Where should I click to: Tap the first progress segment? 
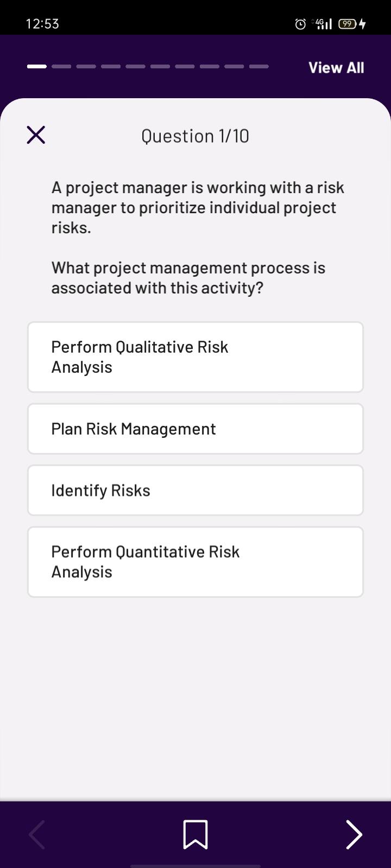point(37,67)
